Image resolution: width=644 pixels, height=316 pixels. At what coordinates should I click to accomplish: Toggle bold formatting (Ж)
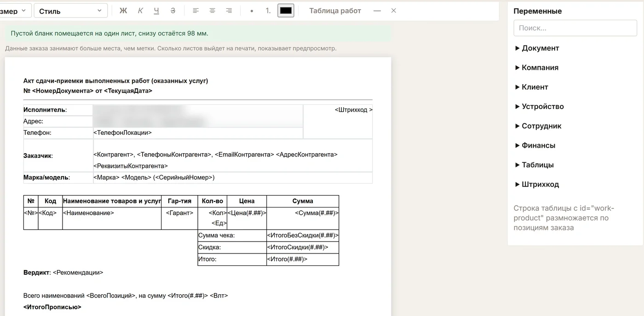point(123,11)
